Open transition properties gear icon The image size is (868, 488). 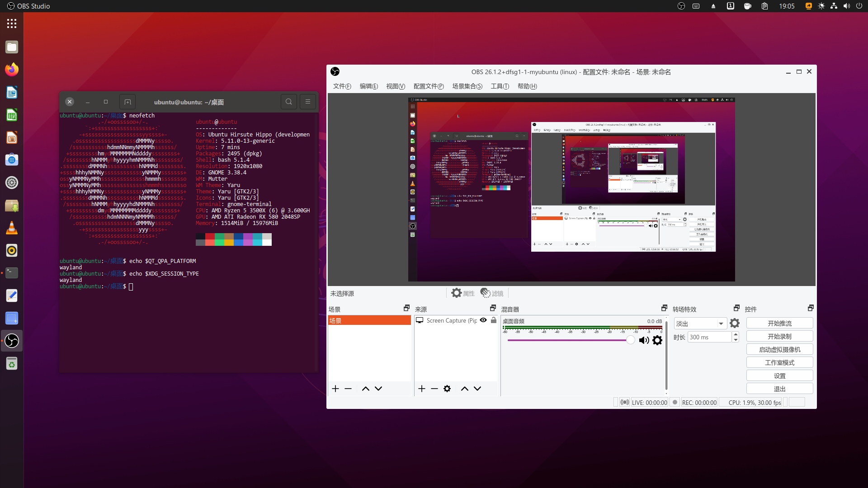click(735, 323)
